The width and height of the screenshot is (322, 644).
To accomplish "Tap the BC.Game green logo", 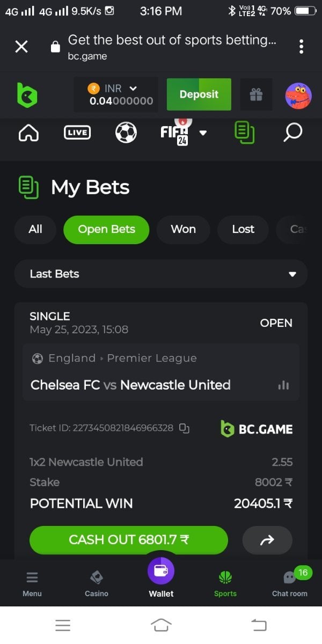I will click(x=27, y=95).
